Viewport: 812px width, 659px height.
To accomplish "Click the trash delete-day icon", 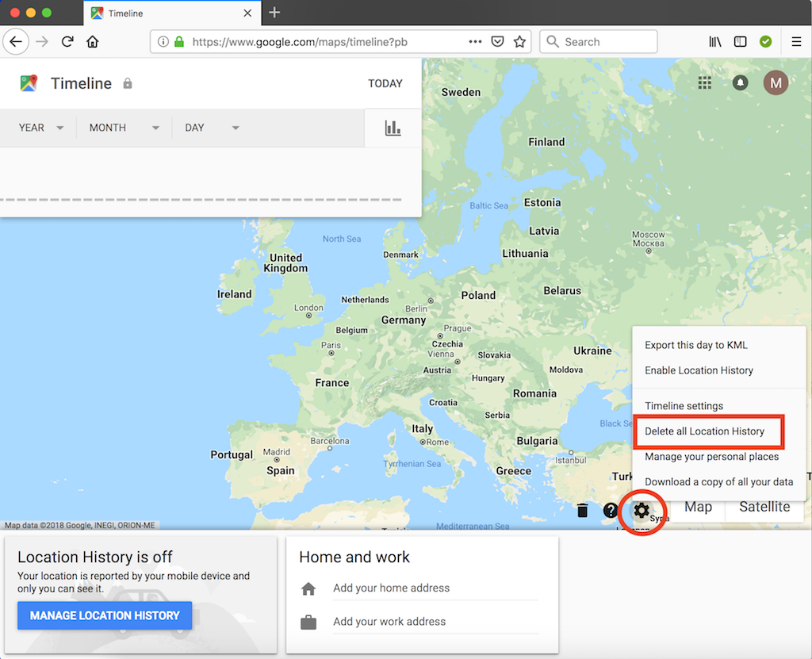I will (583, 511).
